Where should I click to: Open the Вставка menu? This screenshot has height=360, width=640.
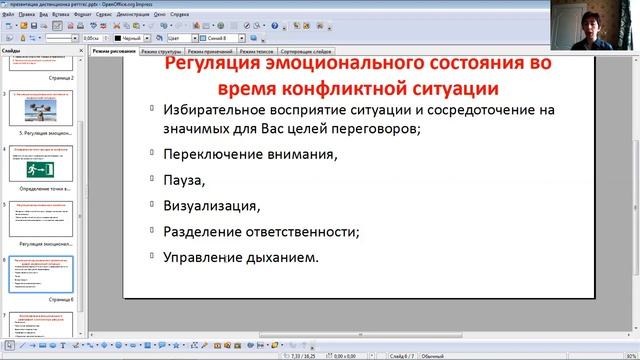point(60,14)
